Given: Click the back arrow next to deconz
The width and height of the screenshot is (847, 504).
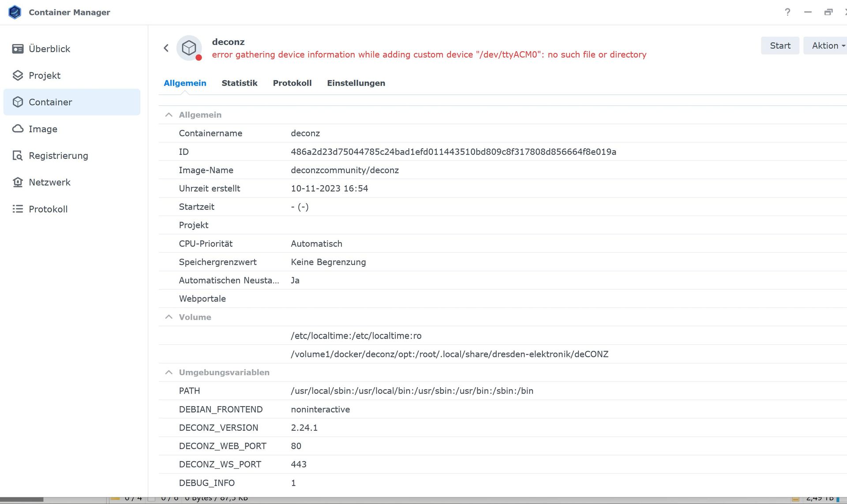Looking at the screenshot, I should click(166, 48).
